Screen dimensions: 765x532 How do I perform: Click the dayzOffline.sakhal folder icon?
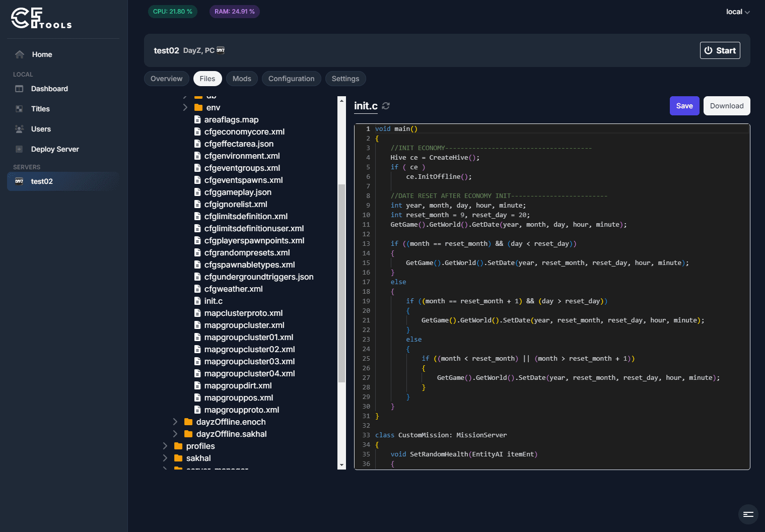[x=188, y=434]
